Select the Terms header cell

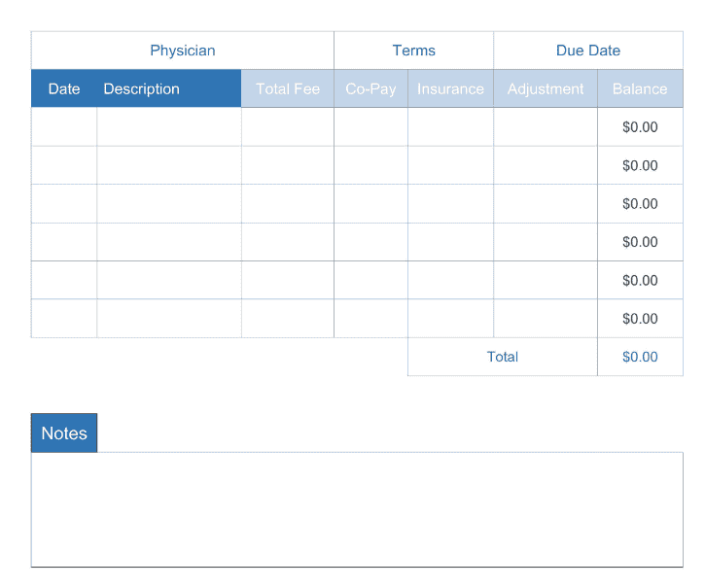pos(414,51)
